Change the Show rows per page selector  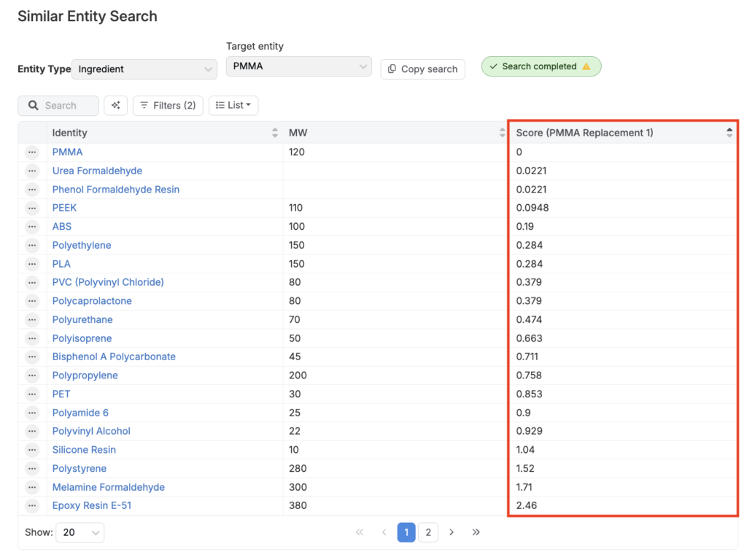pyautogui.click(x=80, y=532)
